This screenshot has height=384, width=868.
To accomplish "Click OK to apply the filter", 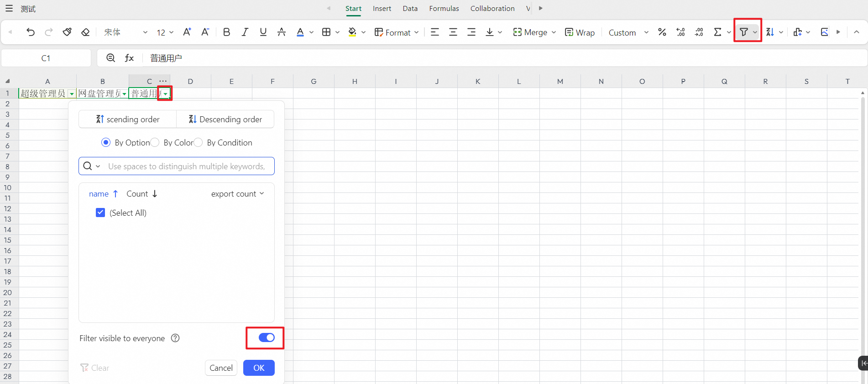I will [259, 368].
